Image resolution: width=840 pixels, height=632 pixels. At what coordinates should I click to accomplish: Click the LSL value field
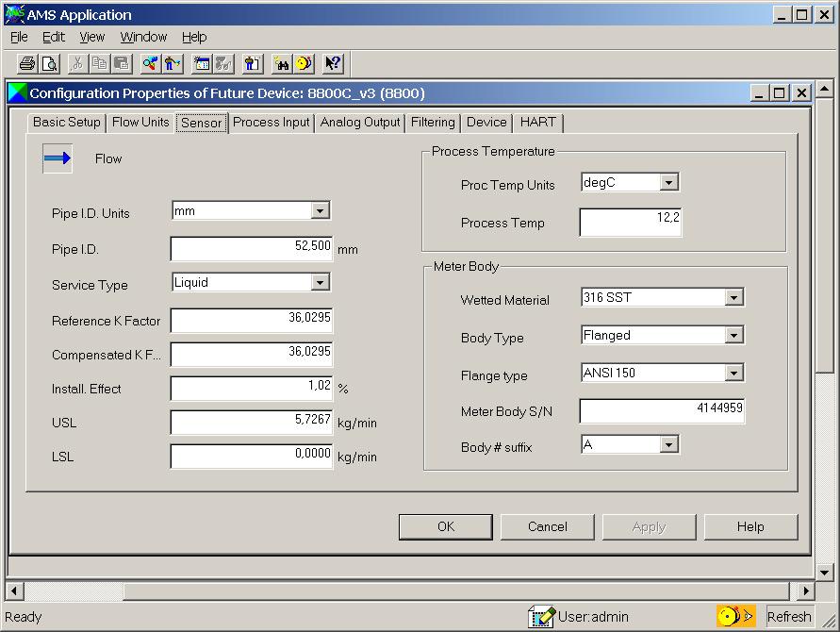pos(252,457)
